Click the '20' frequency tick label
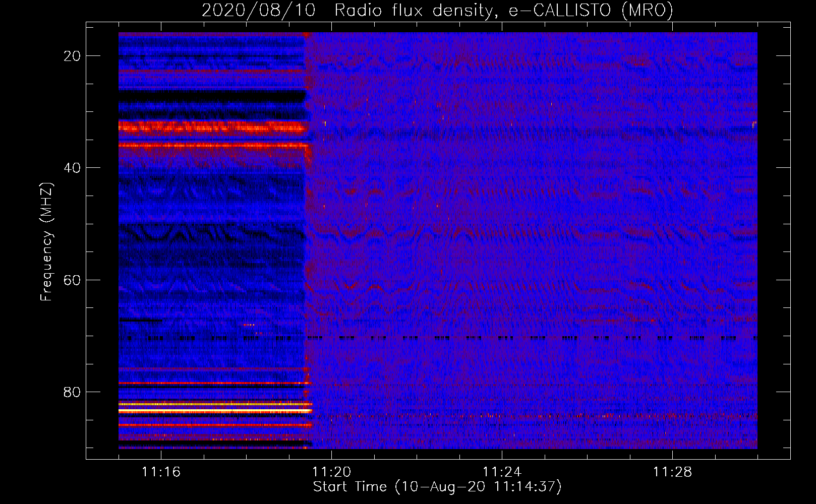The image size is (816, 504). (73, 56)
